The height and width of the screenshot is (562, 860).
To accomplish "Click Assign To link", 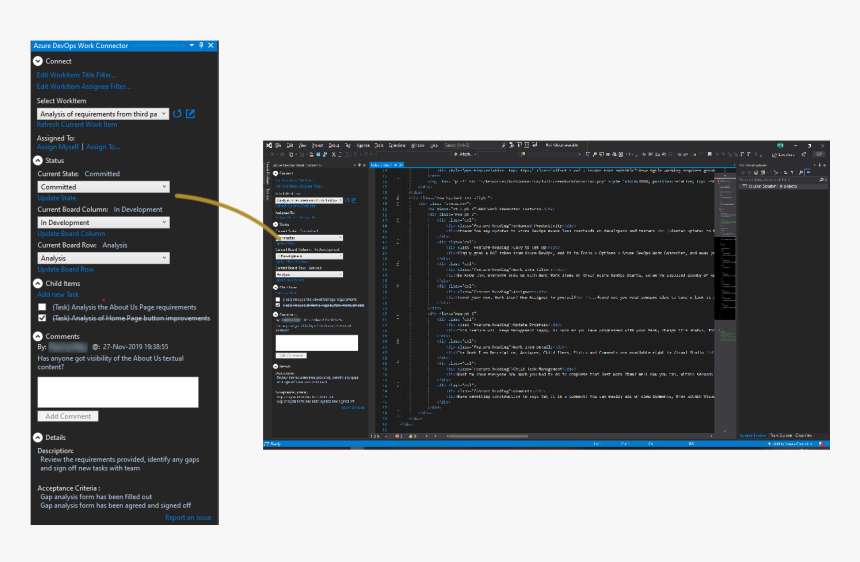I will pyautogui.click(x=103, y=147).
